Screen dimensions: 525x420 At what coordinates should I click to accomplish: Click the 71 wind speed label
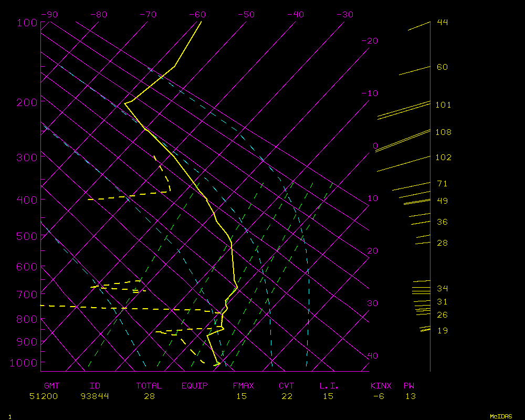tap(442, 184)
